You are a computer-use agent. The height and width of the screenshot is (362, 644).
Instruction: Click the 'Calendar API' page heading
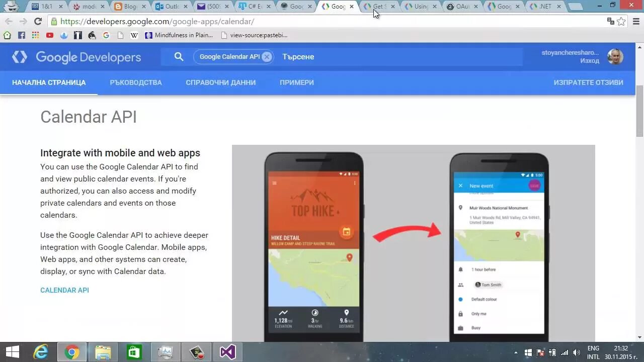coord(89,117)
